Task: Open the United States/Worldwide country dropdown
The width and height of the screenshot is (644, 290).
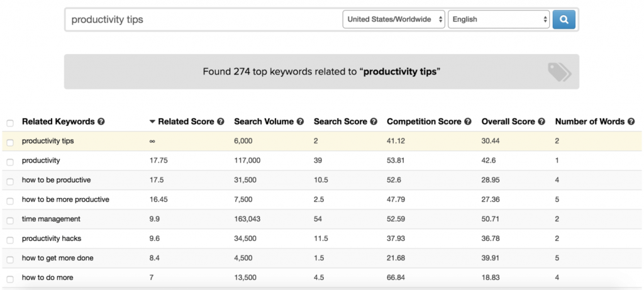Action: [x=394, y=20]
